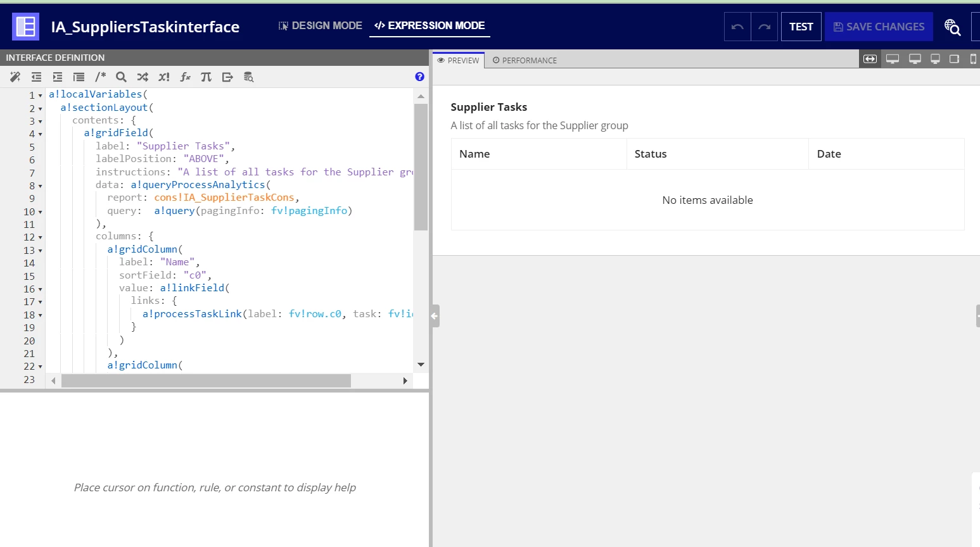Click the scroll left arrow of code editor
The image size is (980, 547).
coord(53,380)
